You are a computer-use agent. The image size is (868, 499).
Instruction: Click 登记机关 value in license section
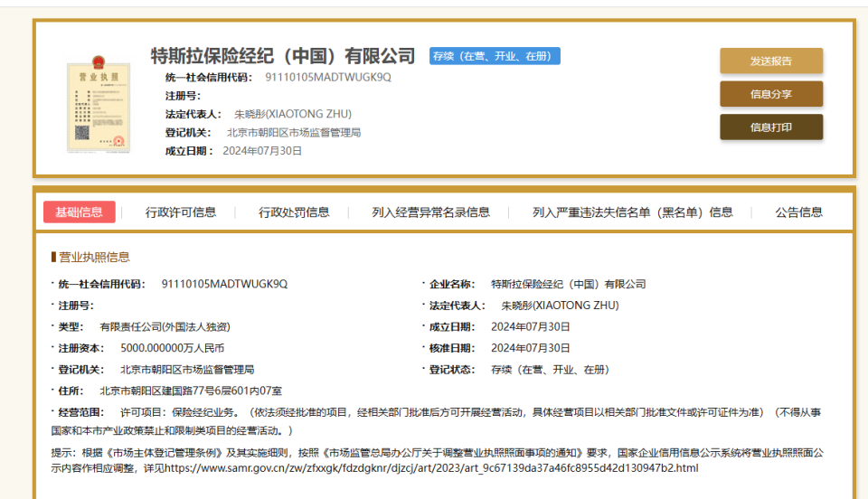pos(187,370)
